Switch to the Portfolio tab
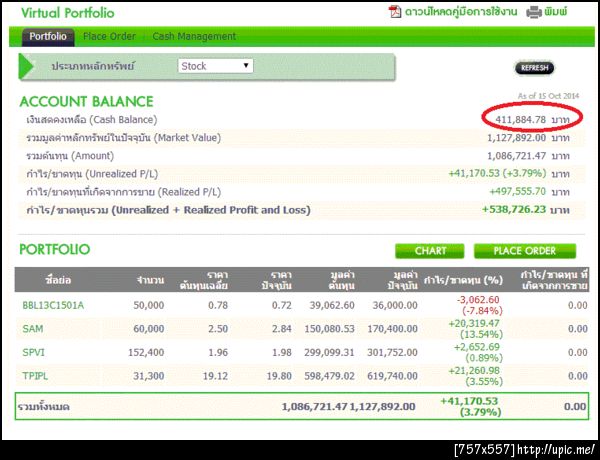The image size is (600, 460). point(48,36)
